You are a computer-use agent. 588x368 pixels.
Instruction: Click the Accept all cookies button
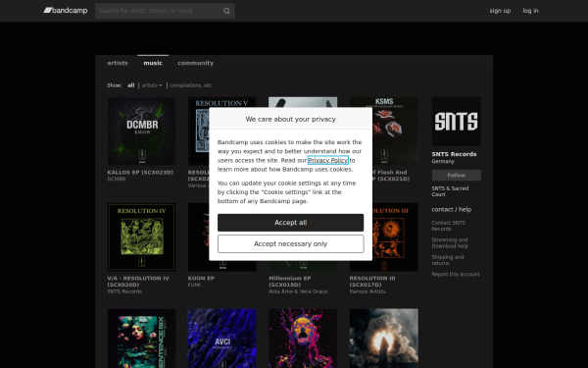pos(291,223)
